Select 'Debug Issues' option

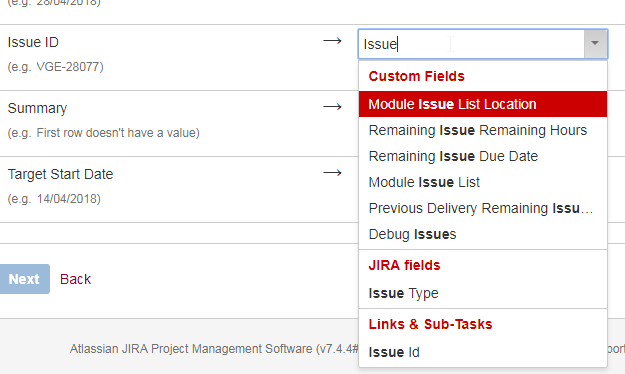[x=483, y=234]
